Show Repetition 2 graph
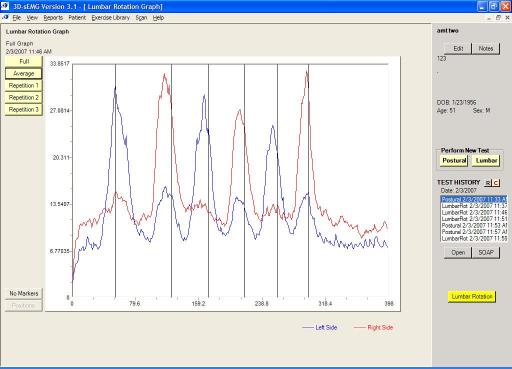The width and height of the screenshot is (512, 369). (x=24, y=97)
